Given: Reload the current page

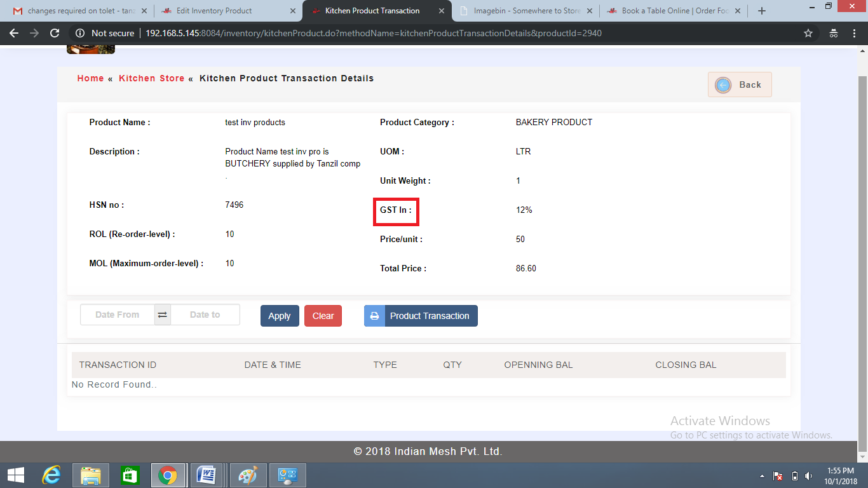Looking at the screenshot, I should [x=55, y=33].
